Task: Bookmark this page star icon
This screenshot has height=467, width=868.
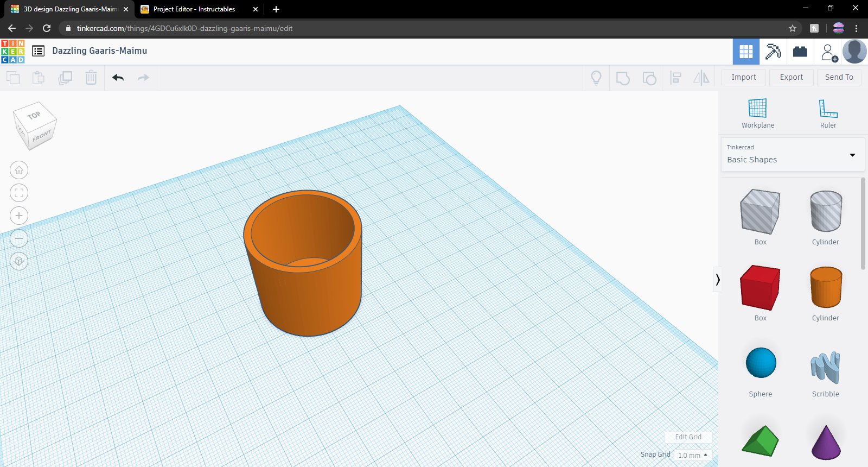Action: [x=793, y=28]
